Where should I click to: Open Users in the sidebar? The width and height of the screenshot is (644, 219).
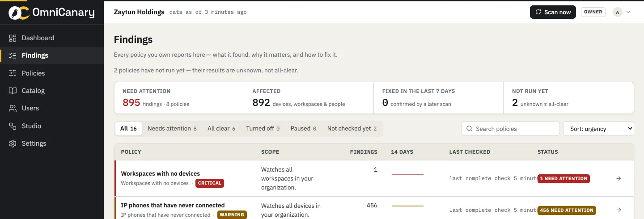tap(52, 108)
